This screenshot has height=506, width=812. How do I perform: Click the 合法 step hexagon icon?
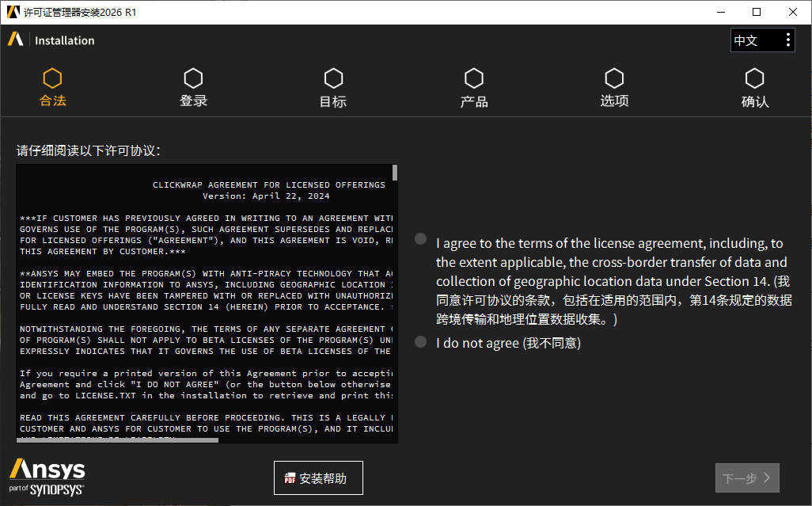tap(52, 78)
